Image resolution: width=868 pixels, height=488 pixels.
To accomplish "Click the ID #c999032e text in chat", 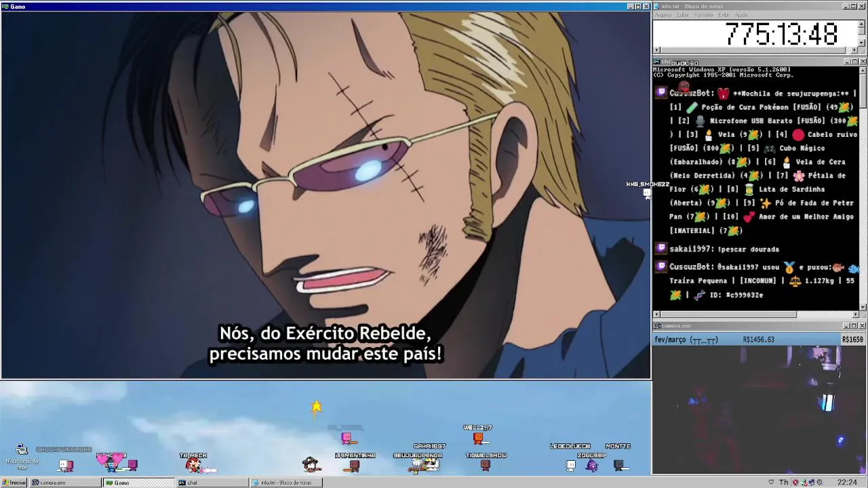I will click(x=736, y=295).
